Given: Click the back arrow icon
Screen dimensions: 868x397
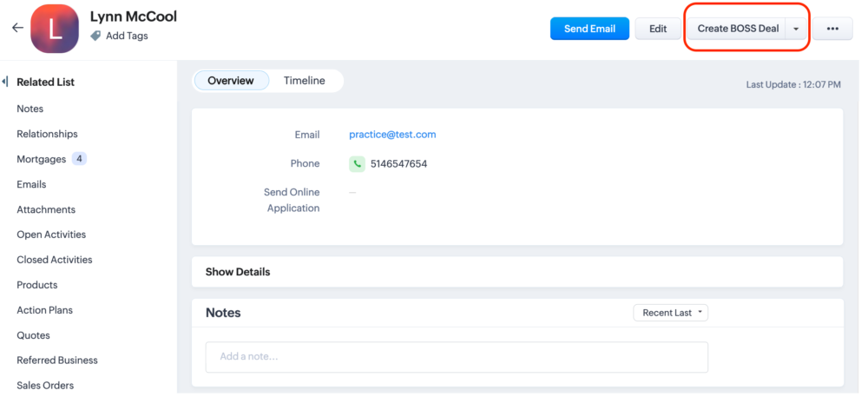Looking at the screenshot, I should [16, 28].
